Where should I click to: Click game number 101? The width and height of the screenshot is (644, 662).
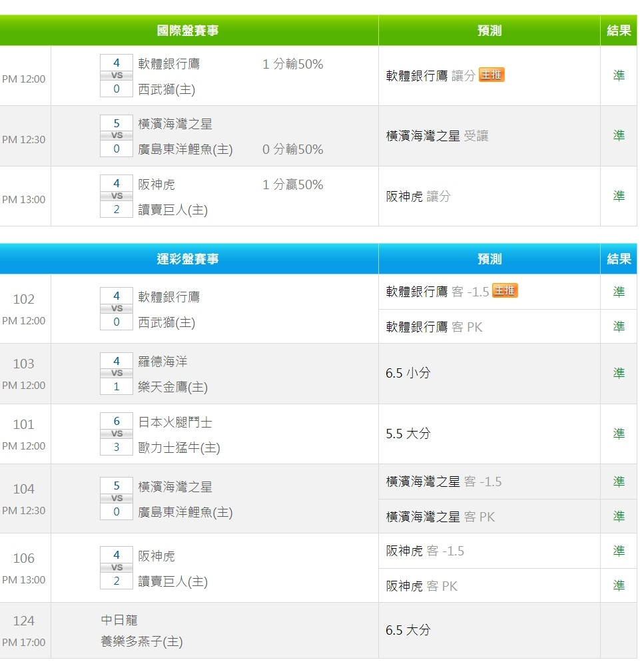click(24, 424)
